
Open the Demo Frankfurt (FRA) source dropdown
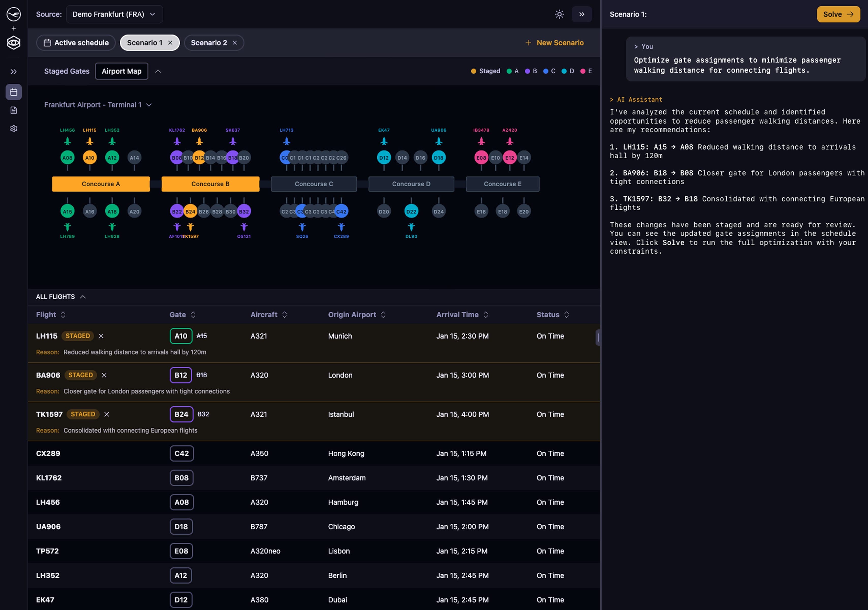click(x=114, y=14)
